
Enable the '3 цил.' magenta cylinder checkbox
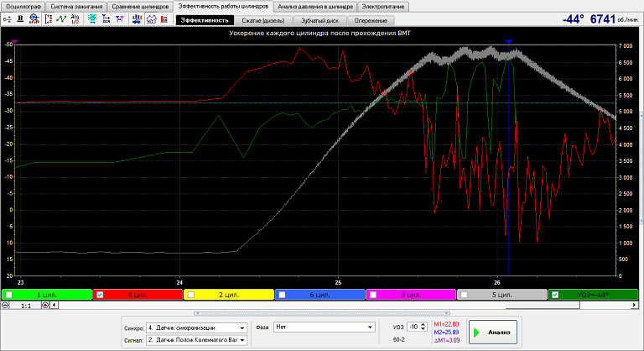pos(373,295)
